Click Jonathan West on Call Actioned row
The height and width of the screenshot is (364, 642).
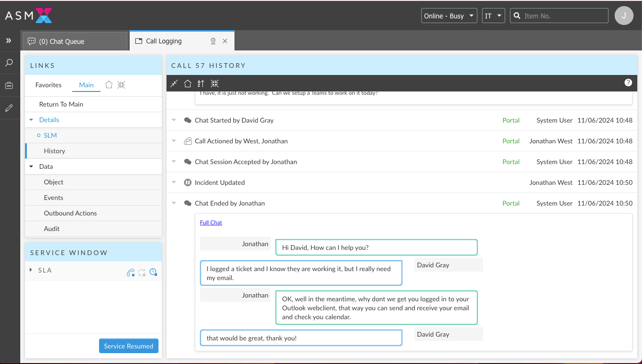551,141
